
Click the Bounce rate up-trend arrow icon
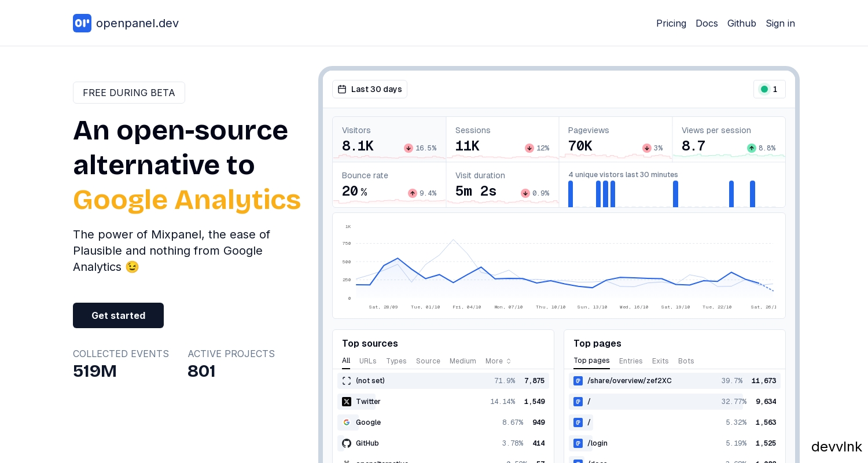[x=413, y=193]
